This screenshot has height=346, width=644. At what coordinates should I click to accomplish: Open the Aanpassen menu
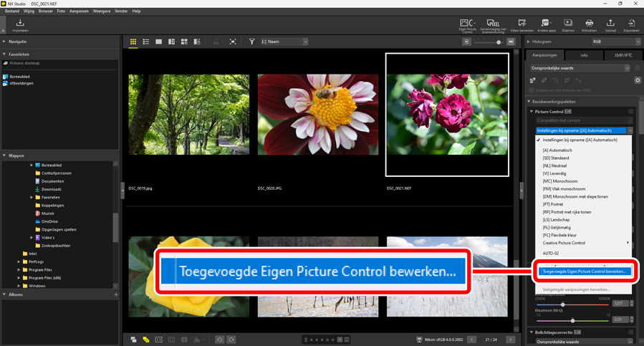[79, 11]
